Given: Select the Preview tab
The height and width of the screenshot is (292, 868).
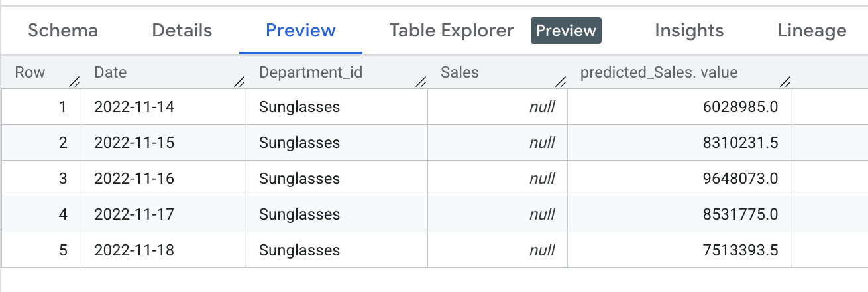Looking at the screenshot, I should pyautogui.click(x=301, y=31).
